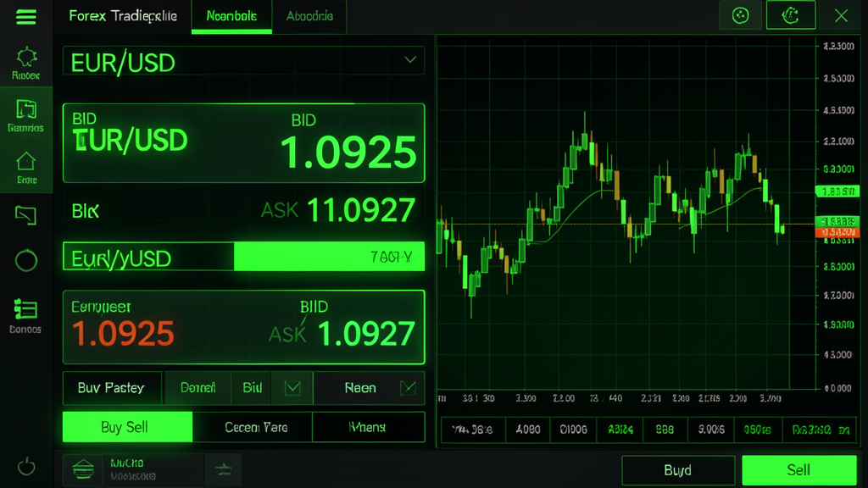The image size is (868, 488).
Task: Click the red 1.0925 price value
Action: 124,334
